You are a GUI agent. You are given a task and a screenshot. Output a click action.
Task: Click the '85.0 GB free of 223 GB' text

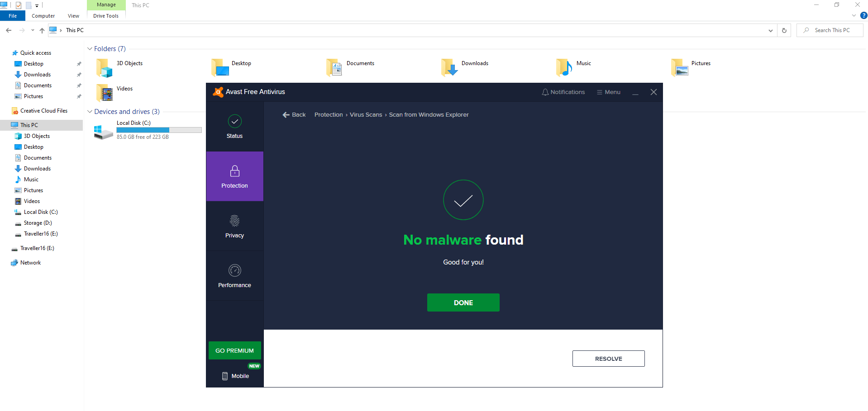143,137
